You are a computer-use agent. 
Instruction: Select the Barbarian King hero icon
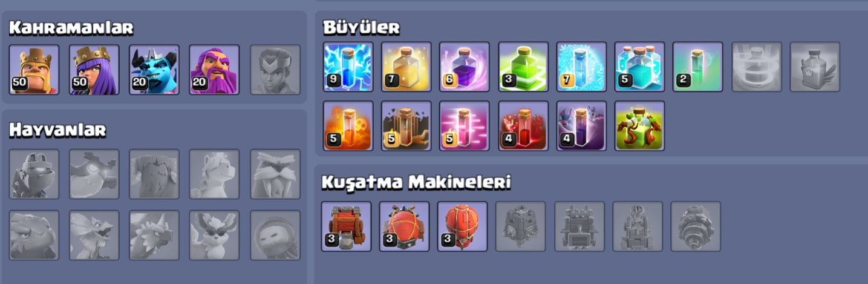(34, 70)
